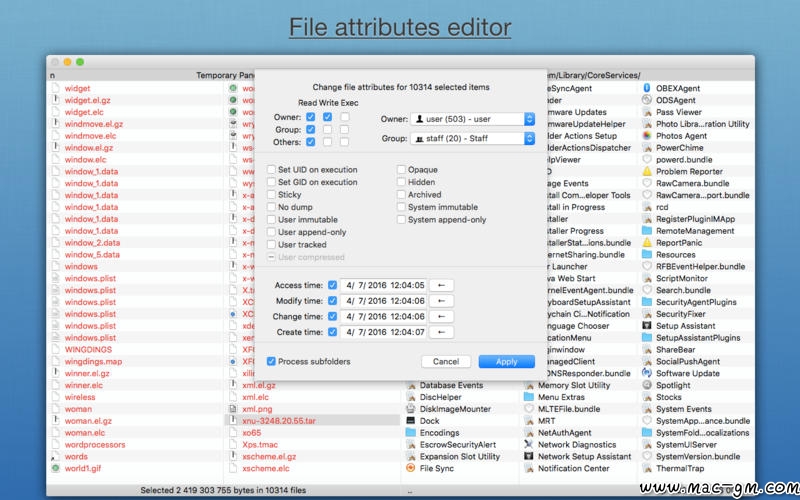Uncheck Others Read permission checkbox
This screenshot has width=800, height=500.
click(x=310, y=142)
